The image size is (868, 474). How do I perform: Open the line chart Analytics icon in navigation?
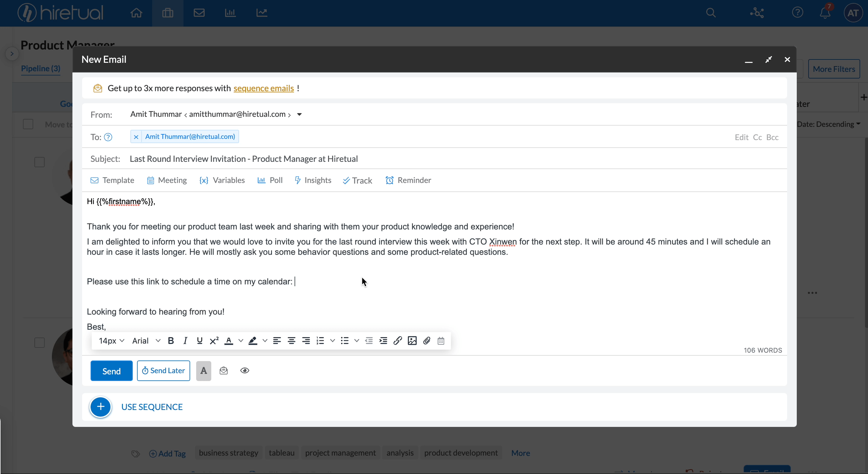(262, 13)
